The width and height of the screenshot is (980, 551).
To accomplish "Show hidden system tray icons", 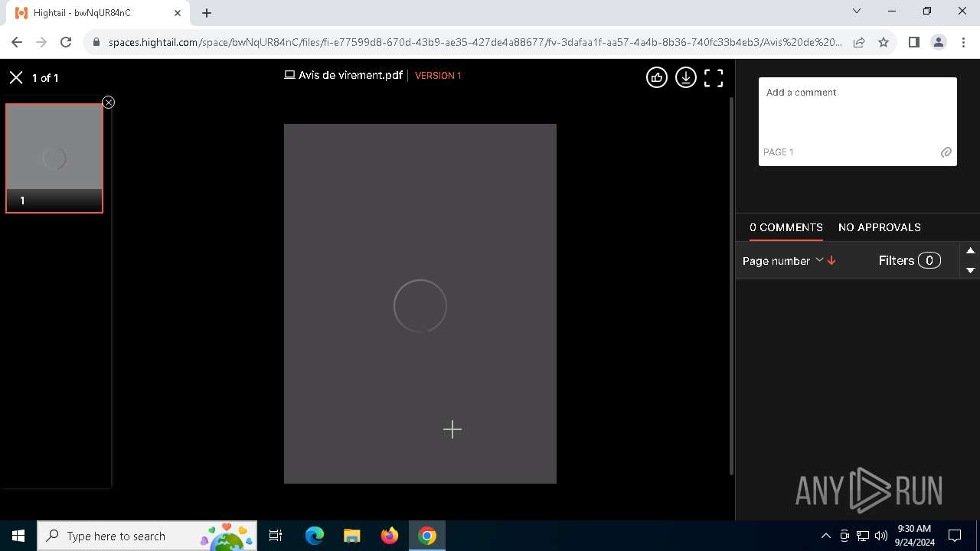I will [825, 536].
